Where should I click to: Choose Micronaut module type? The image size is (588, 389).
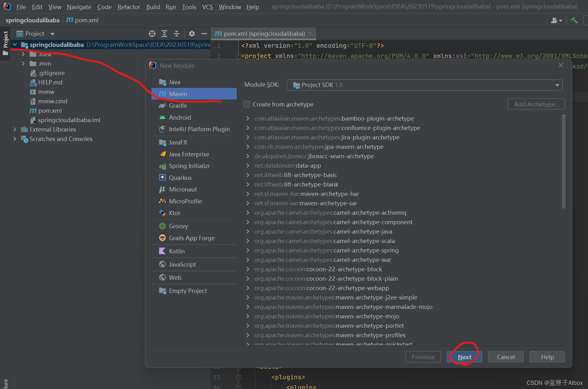[x=194, y=189]
